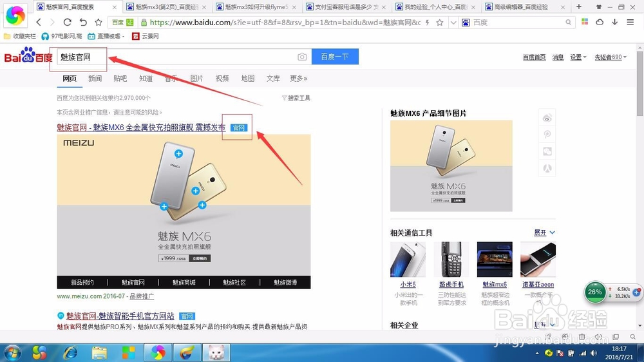The image size is (644, 362).
Task: Select the 图片 search category
Action: (x=196, y=78)
